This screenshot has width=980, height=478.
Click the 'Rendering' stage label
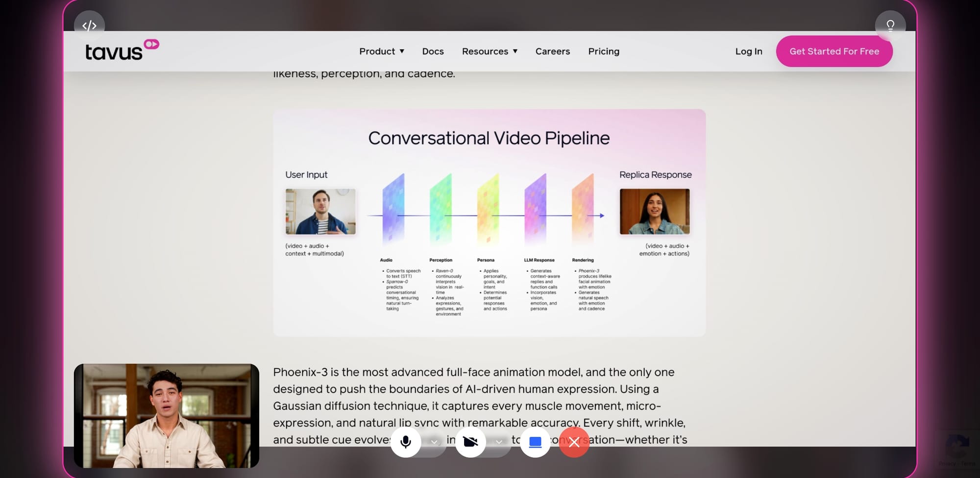tap(583, 260)
